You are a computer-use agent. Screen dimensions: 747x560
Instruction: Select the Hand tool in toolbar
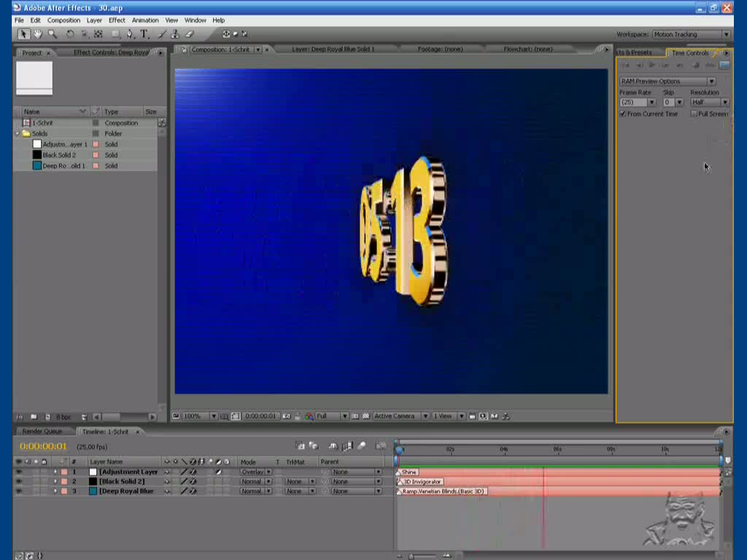click(37, 34)
